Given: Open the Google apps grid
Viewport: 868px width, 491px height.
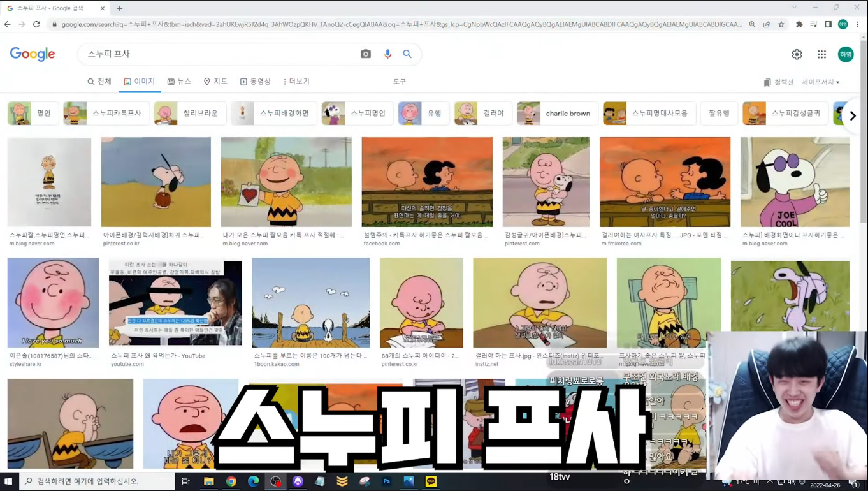Looking at the screenshot, I should point(821,54).
